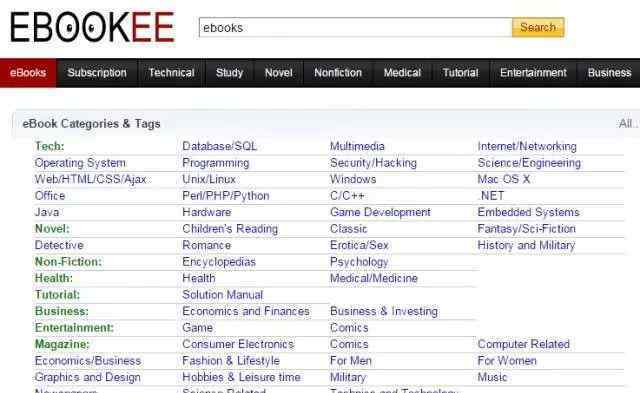Open the Tech: category link
Viewport: 640px width, 393px height.
(49, 146)
